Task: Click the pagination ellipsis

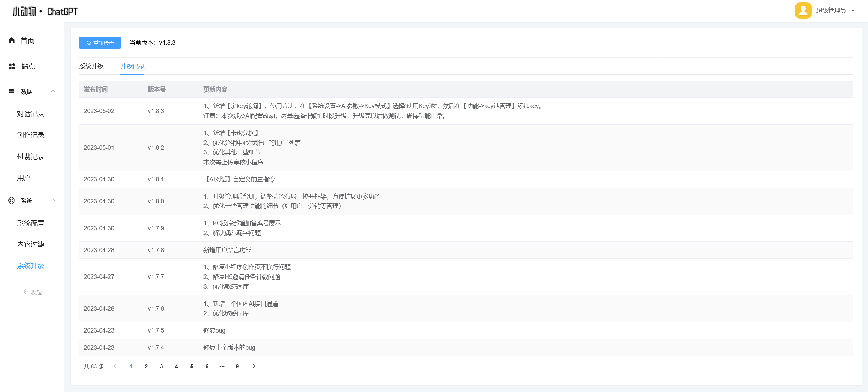Action: point(222,366)
